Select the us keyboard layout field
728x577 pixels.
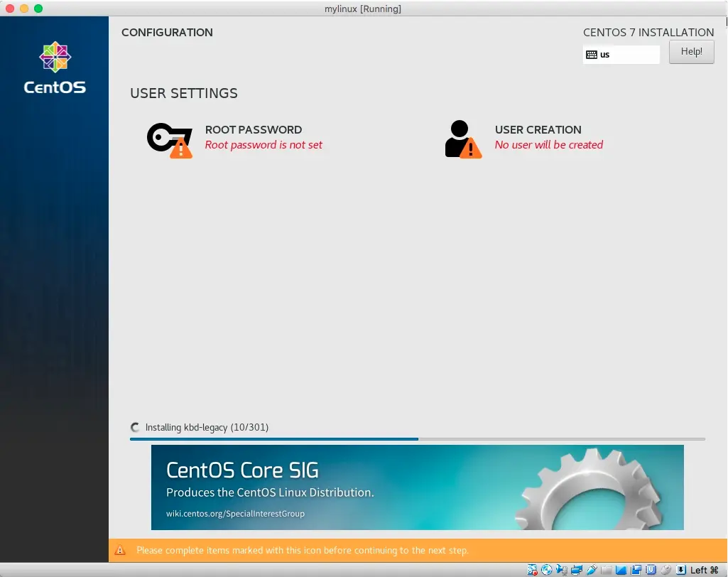621,55
